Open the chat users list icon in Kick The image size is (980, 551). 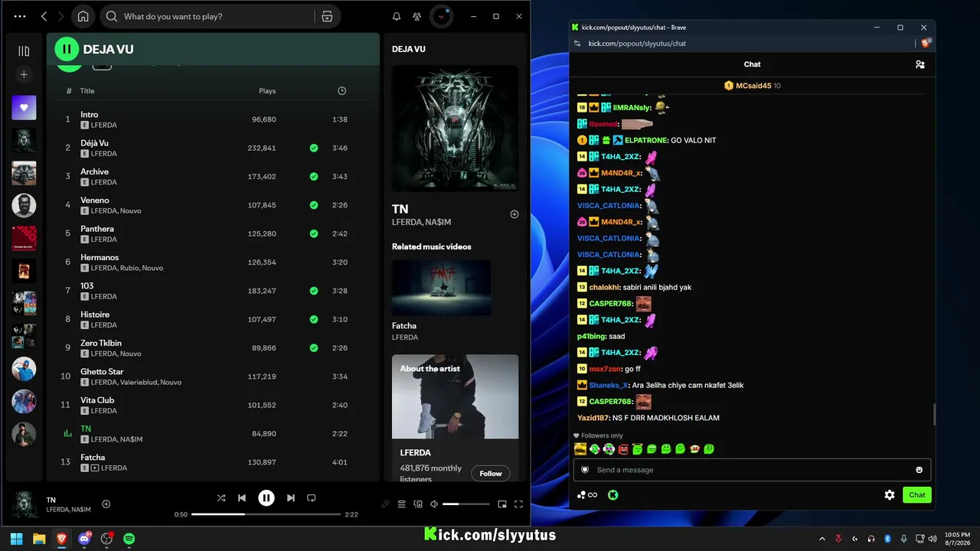pyautogui.click(x=920, y=64)
